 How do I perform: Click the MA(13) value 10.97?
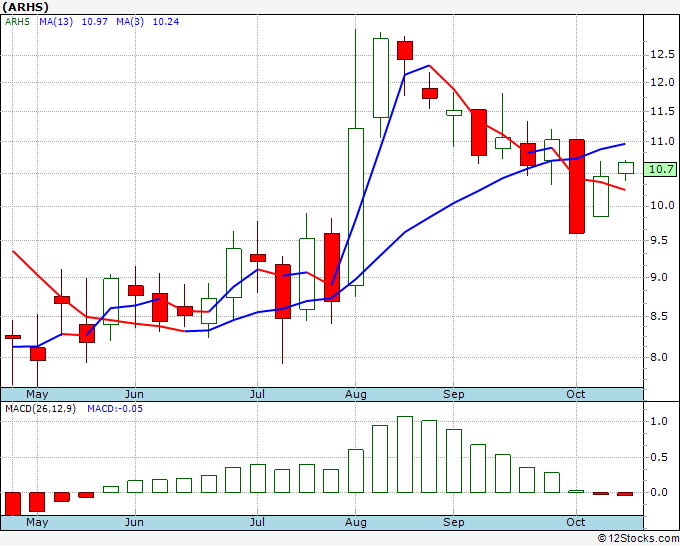pos(95,22)
